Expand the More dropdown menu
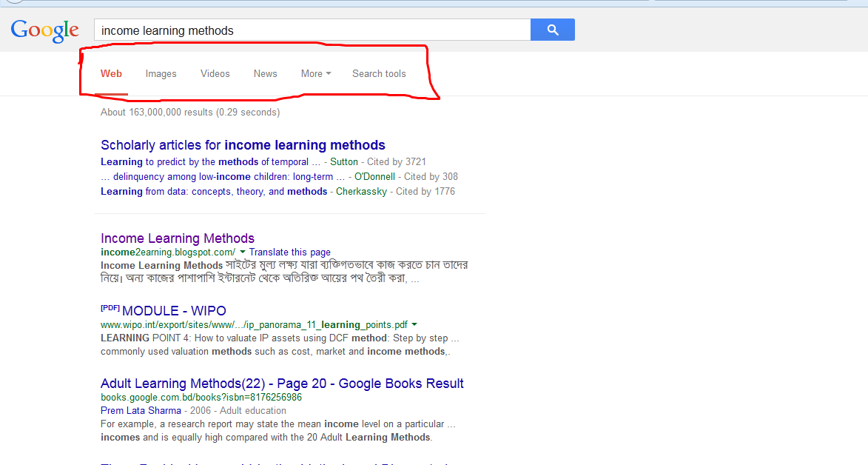 pyautogui.click(x=315, y=74)
